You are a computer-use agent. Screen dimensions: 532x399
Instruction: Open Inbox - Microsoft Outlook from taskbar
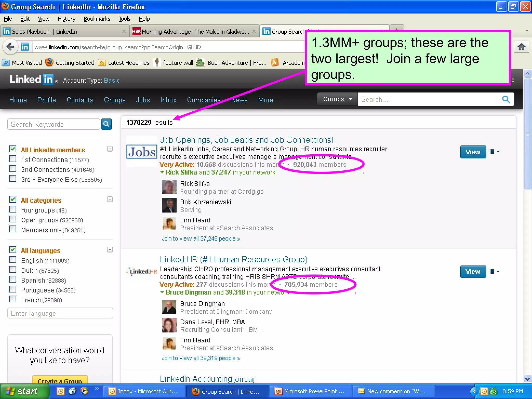144,391
